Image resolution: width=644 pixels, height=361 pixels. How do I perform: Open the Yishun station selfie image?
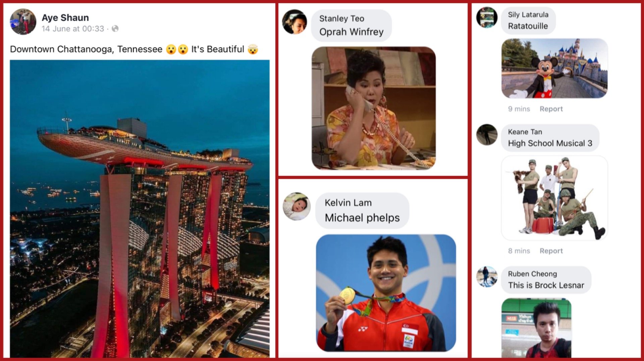[536, 328]
